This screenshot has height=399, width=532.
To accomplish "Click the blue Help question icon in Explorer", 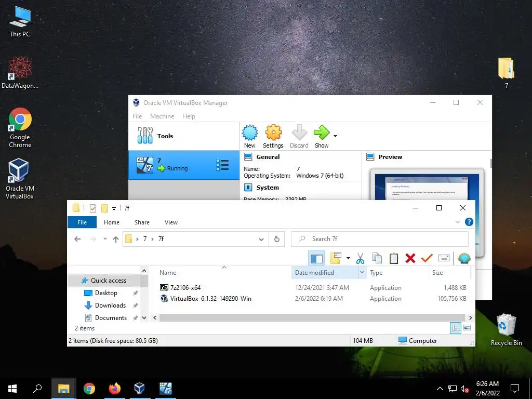I will click(x=469, y=222).
